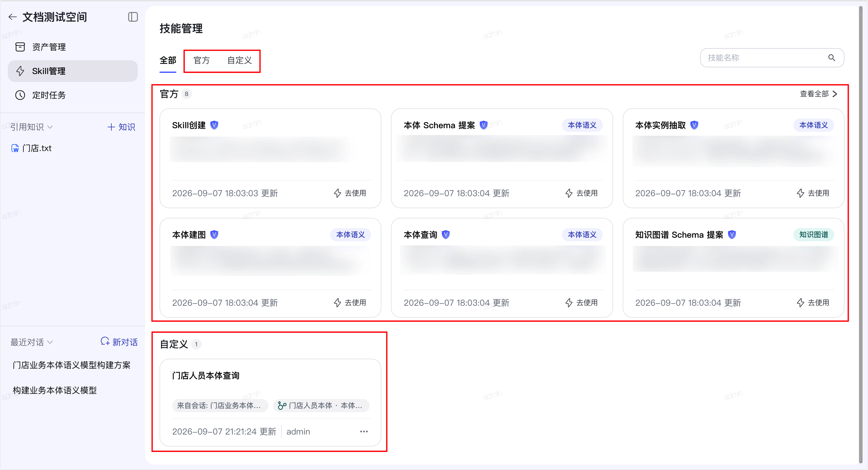This screenshot has width=868, height=470.
Task: Open conversation 构建业务本体语义模型
Action: pos(54,390)
